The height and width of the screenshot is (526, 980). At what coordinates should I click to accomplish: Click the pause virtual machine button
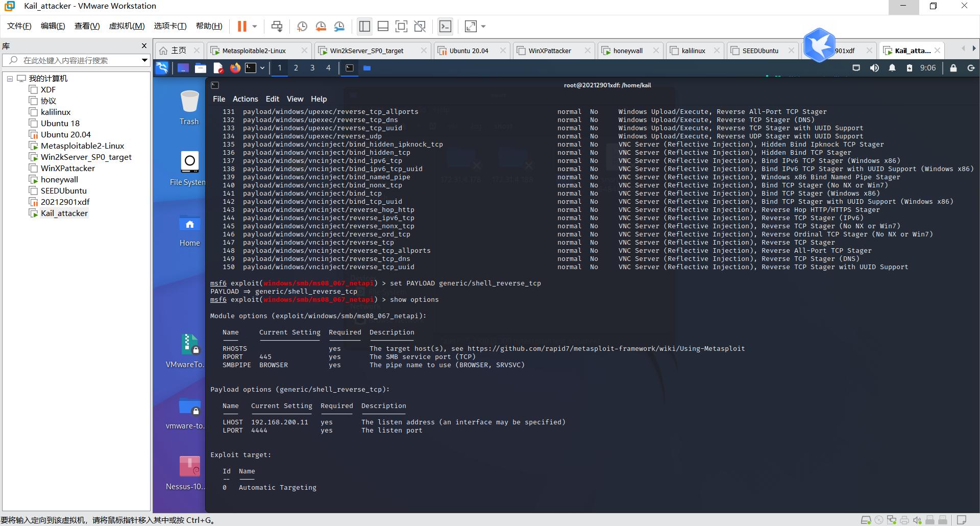tap(242, 26)
